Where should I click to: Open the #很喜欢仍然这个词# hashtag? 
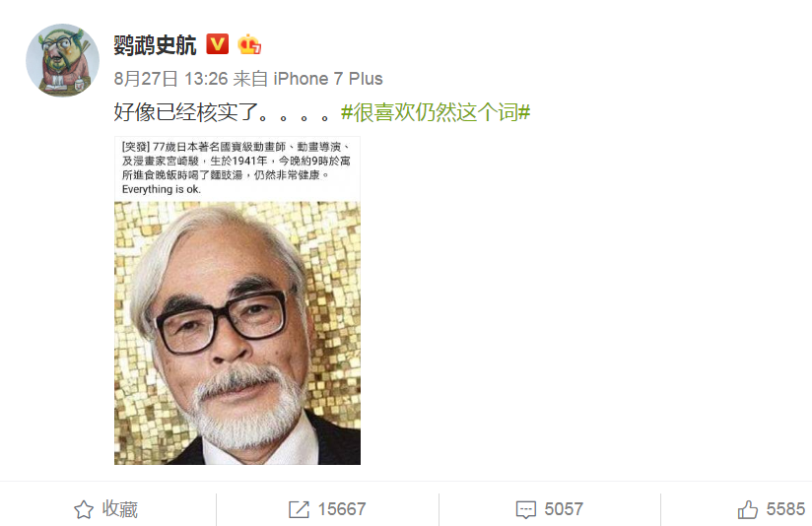[x=436, y=112]
